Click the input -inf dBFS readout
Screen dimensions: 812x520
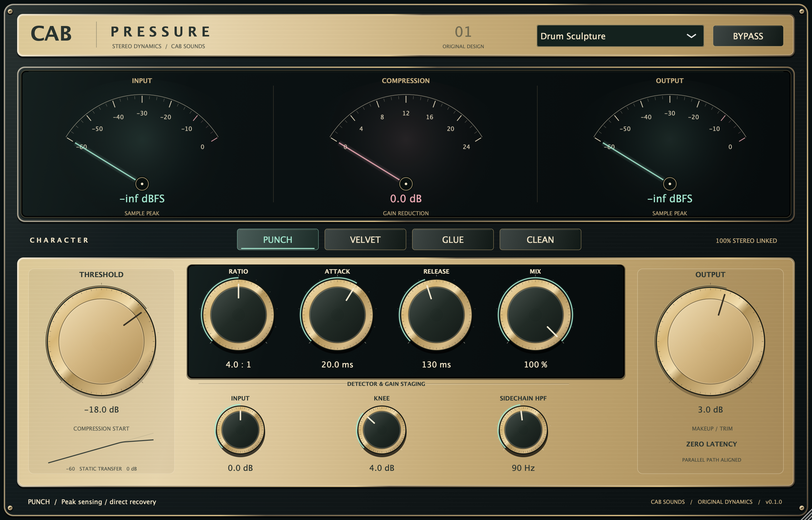click(x=142, y=198)
